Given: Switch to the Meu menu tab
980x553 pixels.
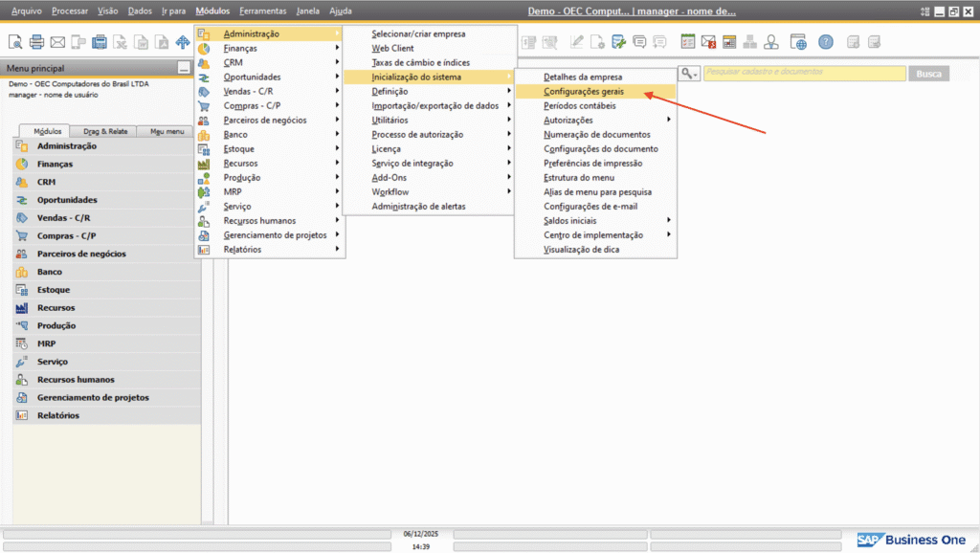Looking at the screenshot, I should (167, 132).
